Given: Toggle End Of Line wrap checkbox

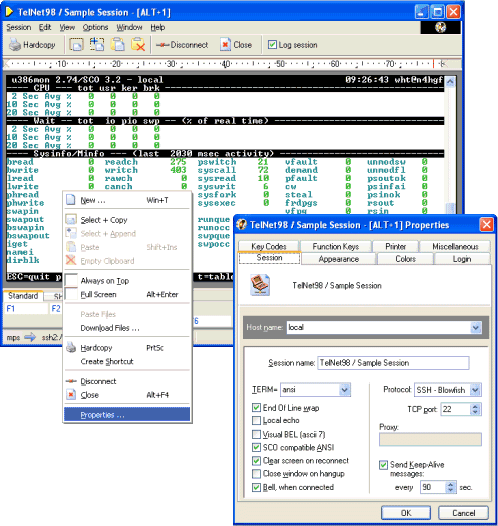Looking at the screenshot, I should pyautogui.click(x=256, y=408).
